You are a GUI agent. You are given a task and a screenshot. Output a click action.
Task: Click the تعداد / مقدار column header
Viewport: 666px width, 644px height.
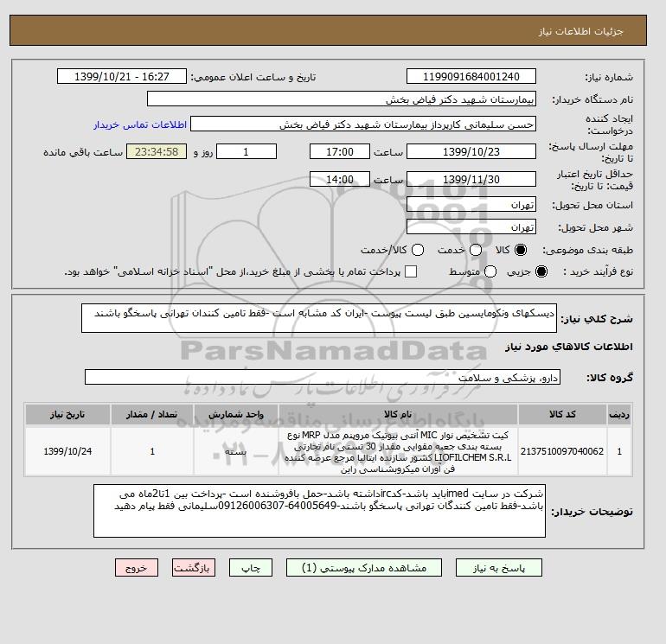coord(152,414)
